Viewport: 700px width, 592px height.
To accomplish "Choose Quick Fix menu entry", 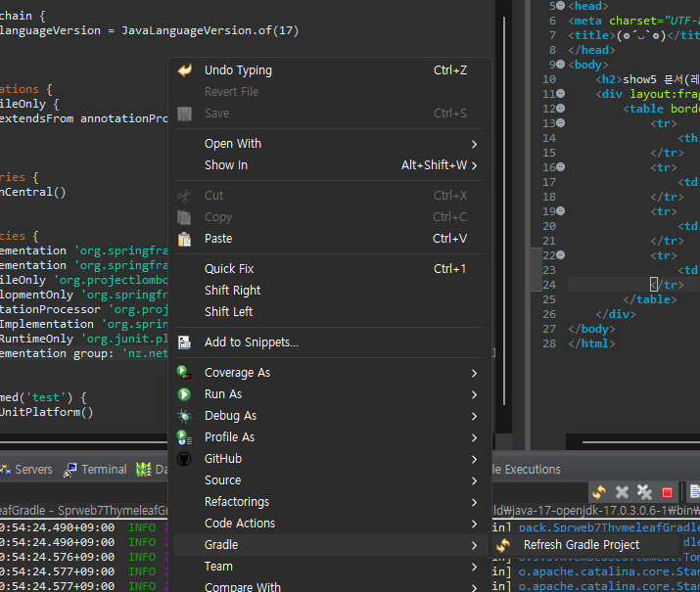I will click(330, 269).
